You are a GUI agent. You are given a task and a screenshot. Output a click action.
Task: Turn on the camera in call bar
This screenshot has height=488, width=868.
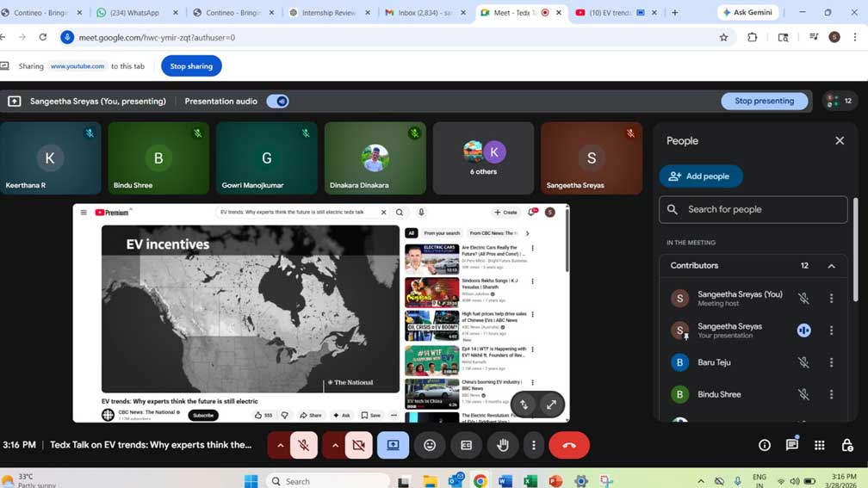pos(358,445)
